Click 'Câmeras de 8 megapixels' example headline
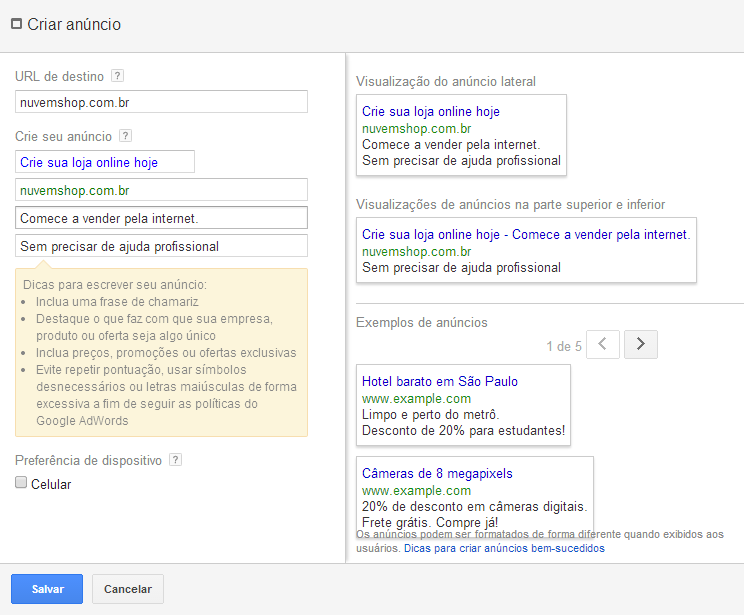 (437, 474)
